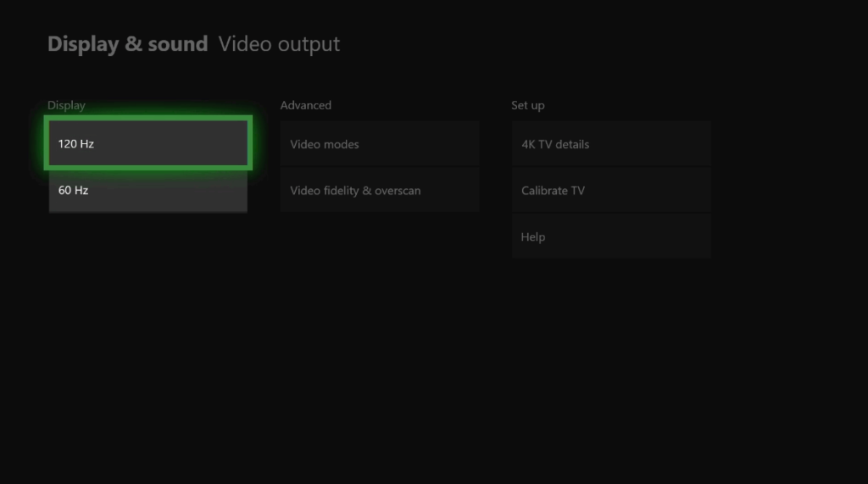Screen dimensions: 868x484
Task: Click the "120 Hz" text label
Action: pos(76,144)
